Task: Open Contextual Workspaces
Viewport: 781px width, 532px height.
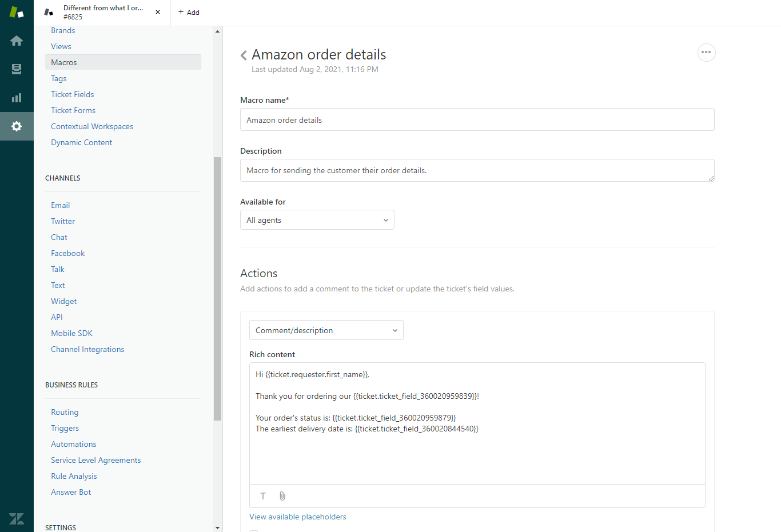Action: pyautogui.click(x=92, y=126)
